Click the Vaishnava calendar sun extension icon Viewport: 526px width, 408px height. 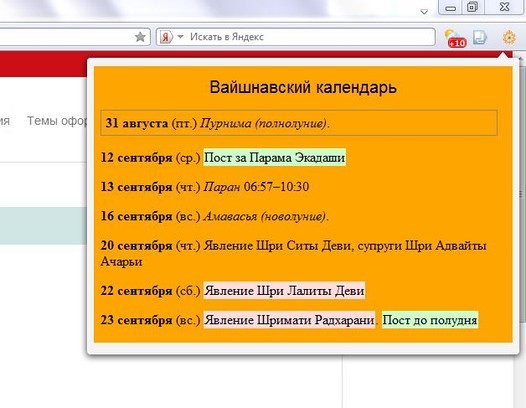point(509,37)
